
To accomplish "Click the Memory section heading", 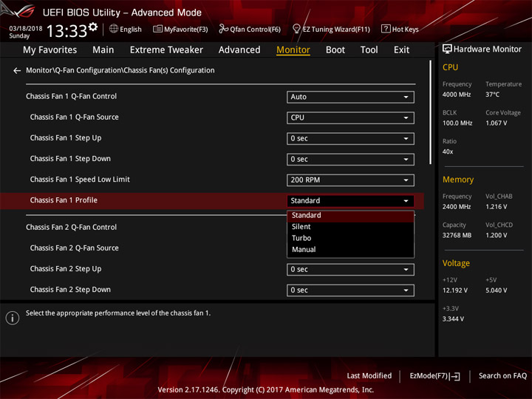I will [458, 180].
